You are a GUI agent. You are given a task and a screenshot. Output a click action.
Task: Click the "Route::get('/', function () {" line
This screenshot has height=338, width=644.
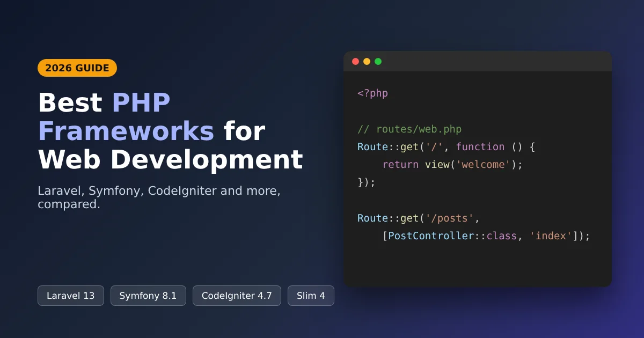coord(447,147)
